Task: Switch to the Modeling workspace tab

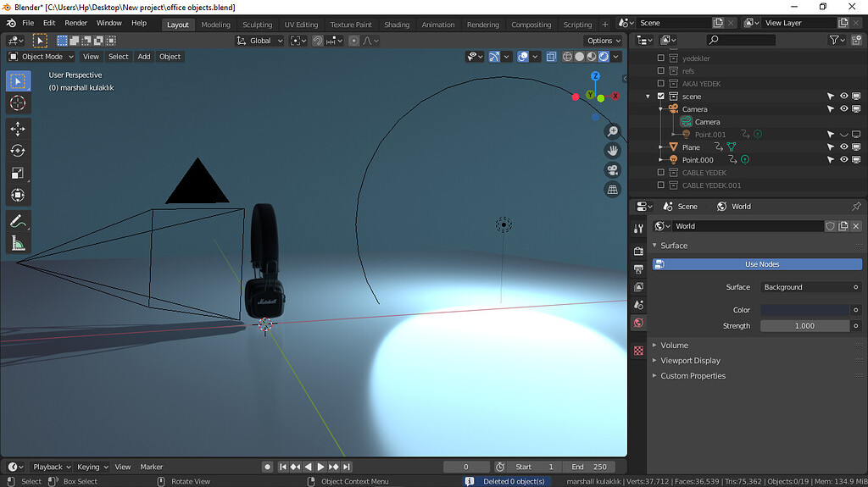Action: pyautogui.click(x=215, y=25)
